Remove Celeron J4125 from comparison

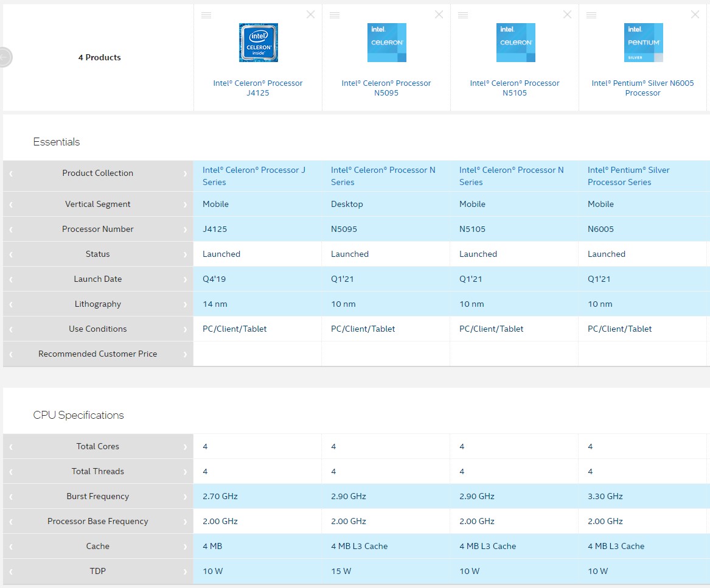pyautogui.click(x=310, y=15)
